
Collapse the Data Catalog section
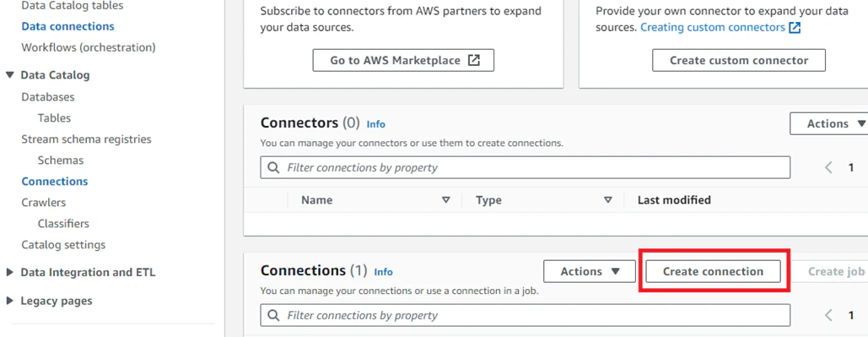9,75
